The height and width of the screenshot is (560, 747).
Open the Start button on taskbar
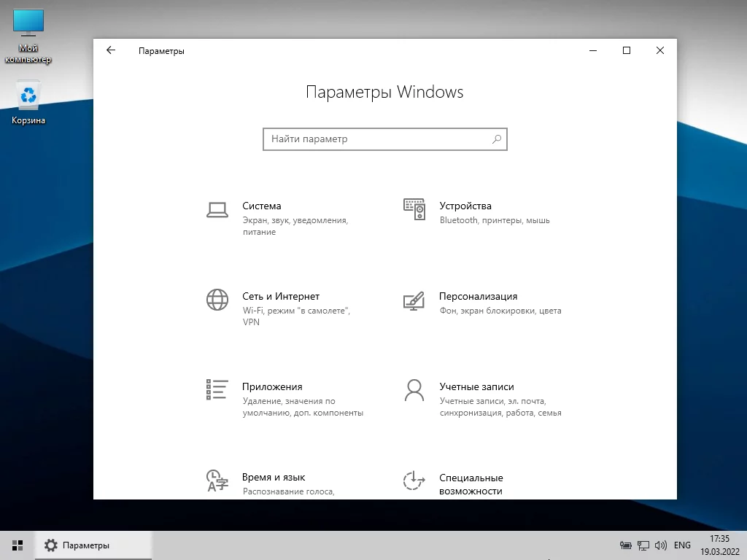coord(18,545)
